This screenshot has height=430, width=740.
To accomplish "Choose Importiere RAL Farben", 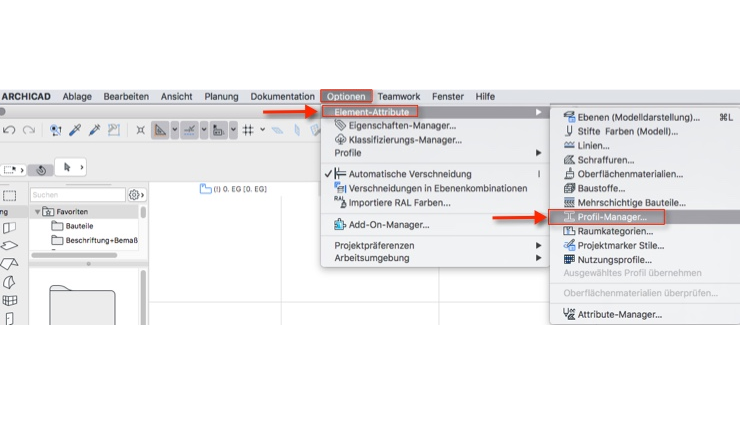I will pyautogui.click(x=435, y=202).
